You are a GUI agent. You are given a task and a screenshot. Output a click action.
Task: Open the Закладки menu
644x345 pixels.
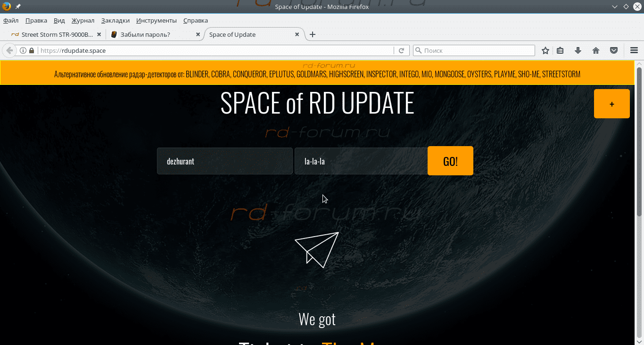[x=116, y=20]
